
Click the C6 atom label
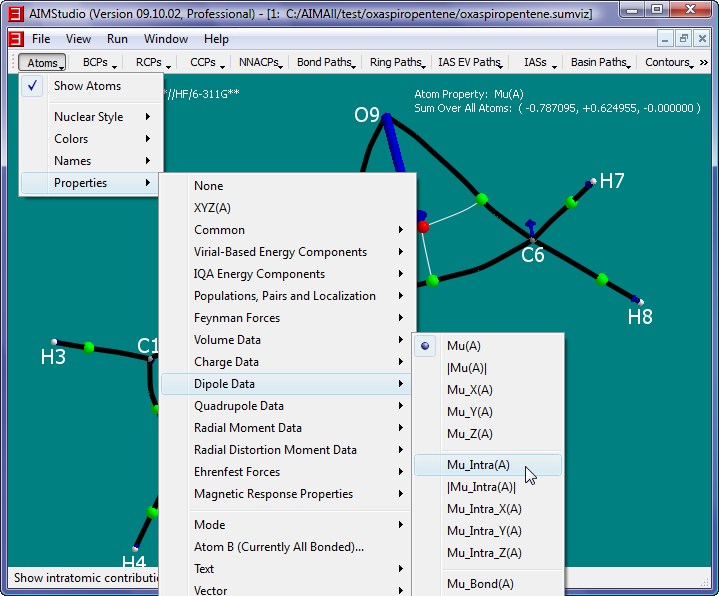pyautogui.click(x=533, y=255)
